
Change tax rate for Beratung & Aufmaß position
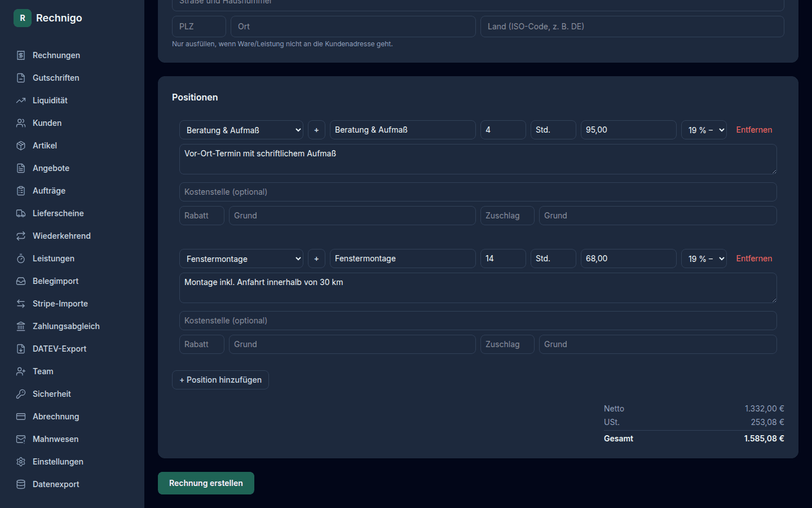click(704, 130)
